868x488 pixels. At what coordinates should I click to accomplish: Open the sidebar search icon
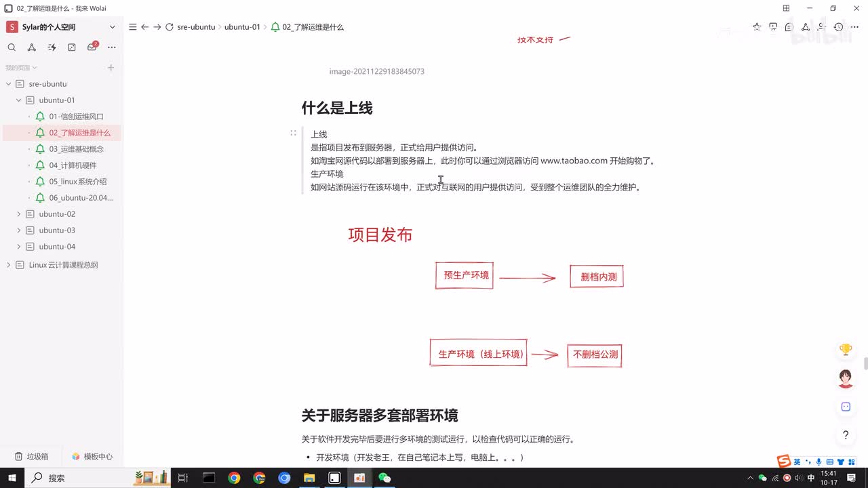coord(12,47)
